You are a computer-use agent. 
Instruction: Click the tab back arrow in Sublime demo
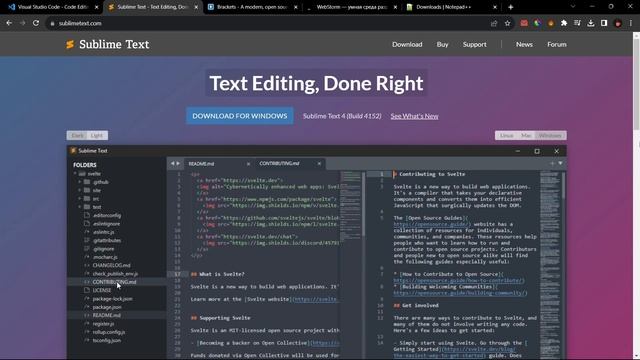(x=172, y=163)
